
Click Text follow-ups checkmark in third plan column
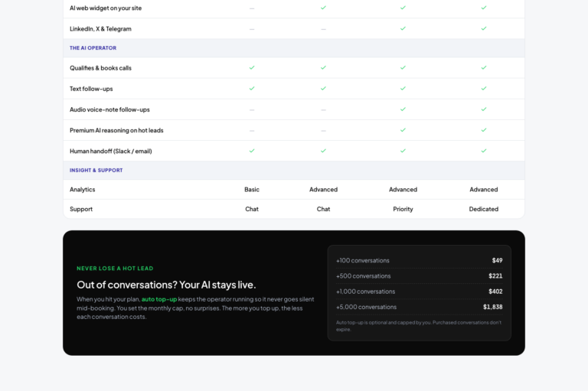tap(403, 89)
